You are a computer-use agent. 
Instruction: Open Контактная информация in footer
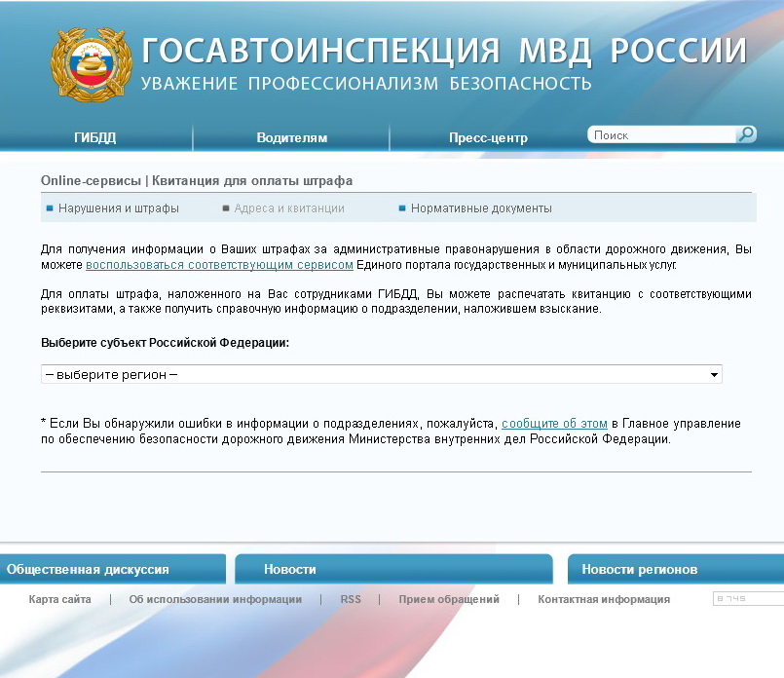(x=604, y=600)
